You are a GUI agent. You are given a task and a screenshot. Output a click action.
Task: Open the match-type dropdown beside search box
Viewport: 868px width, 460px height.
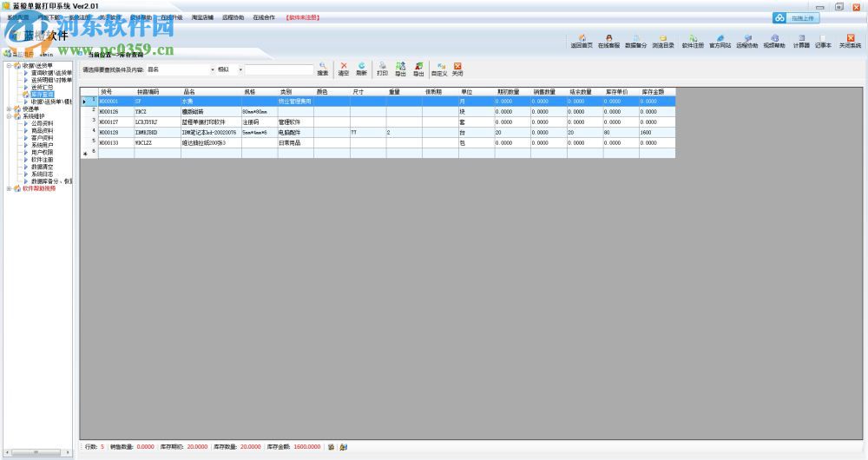240,69
